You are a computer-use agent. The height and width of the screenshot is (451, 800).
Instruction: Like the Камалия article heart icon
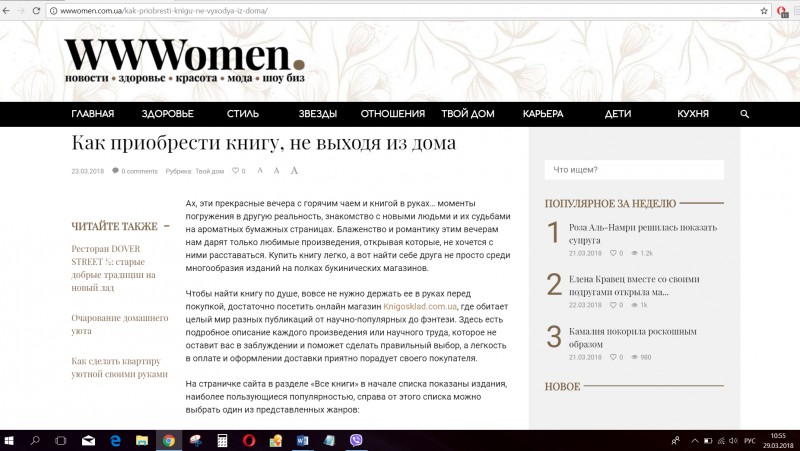pyautogui.click(x=613, y=357)
